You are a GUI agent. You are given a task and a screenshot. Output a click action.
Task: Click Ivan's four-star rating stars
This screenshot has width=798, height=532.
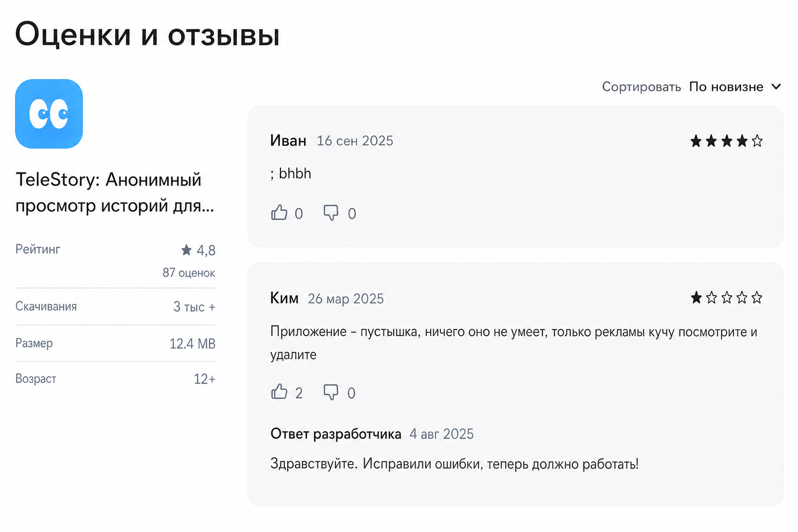click(726, 141)
